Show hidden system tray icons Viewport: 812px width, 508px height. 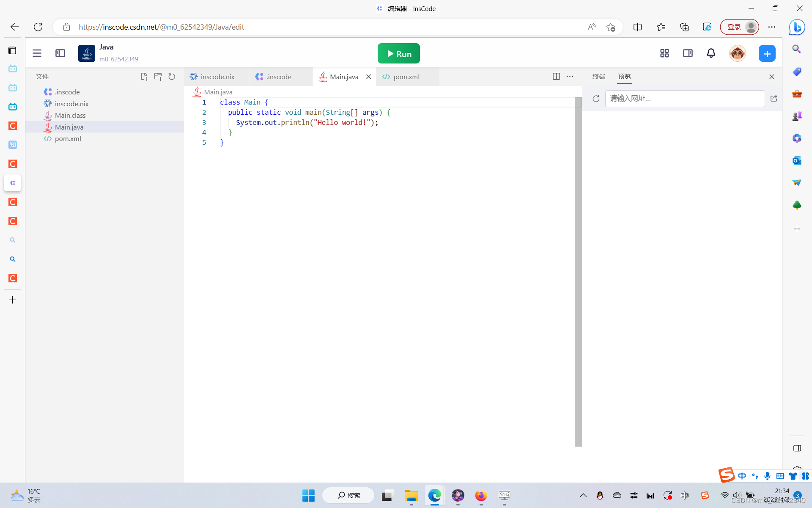(x=583, y=495)
